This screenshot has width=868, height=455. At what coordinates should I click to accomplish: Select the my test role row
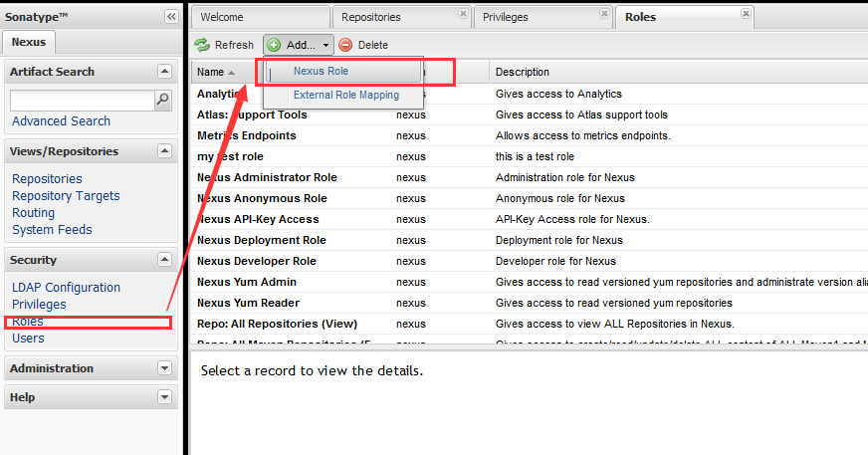point(529,156)
